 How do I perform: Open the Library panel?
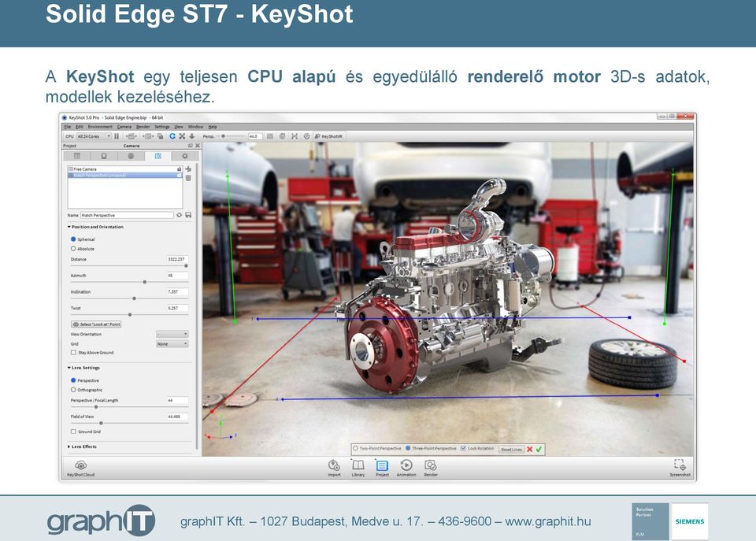[x=358, y=469]
